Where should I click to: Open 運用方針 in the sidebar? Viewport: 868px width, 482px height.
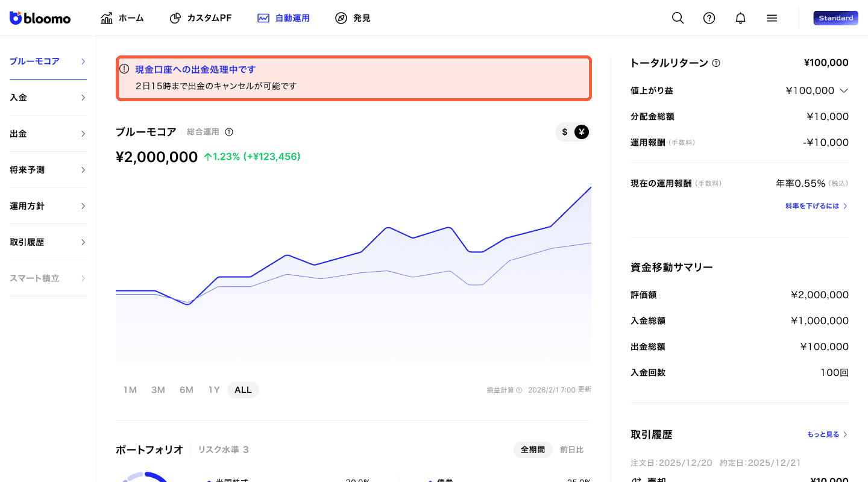pyautogui.click(x=48, y=206)
